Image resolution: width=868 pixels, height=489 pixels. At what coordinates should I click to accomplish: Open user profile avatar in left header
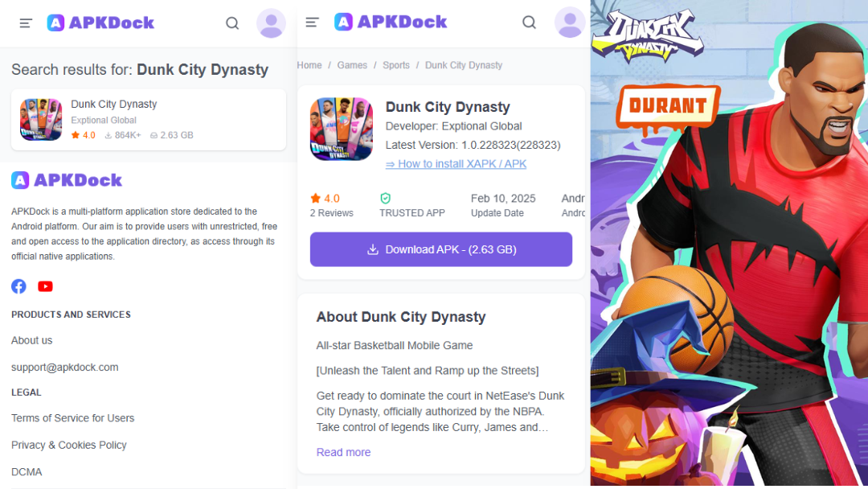point(272,23)
